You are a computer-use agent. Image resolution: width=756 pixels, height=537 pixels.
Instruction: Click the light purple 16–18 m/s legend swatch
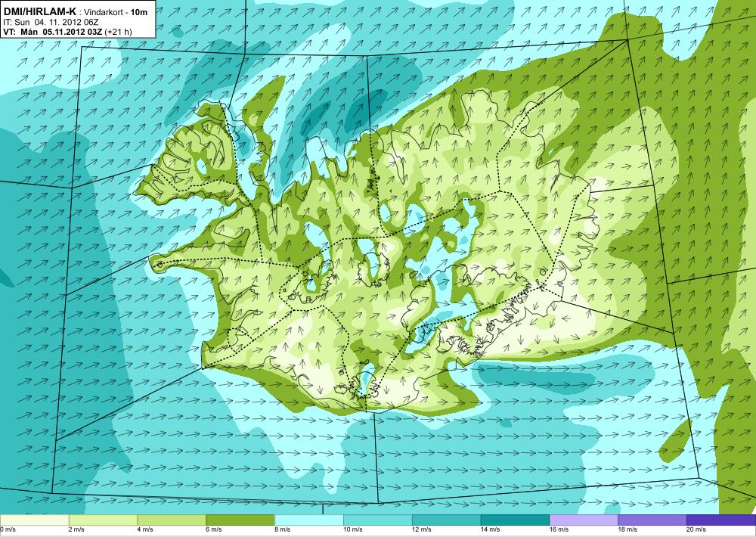point(584,520)
